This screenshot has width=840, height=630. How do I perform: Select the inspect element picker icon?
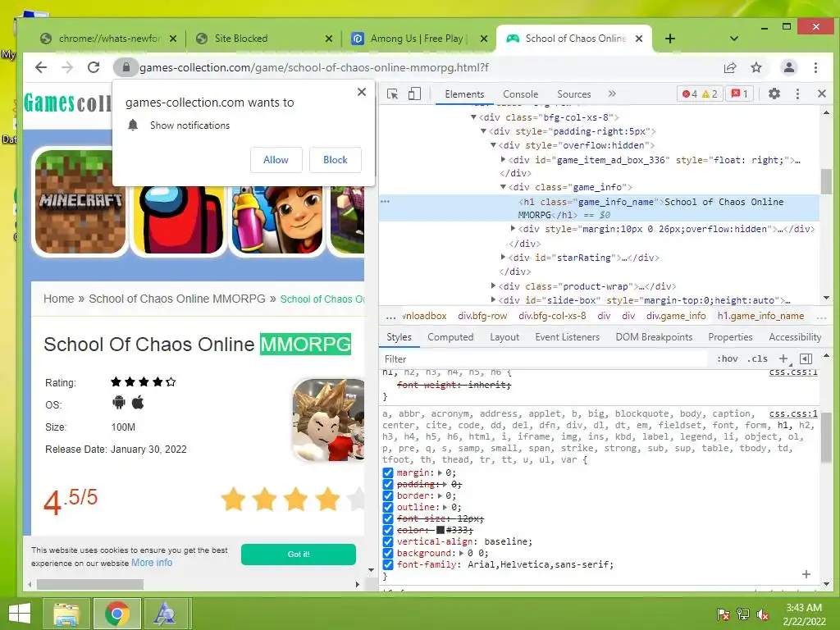tap(393, 94)
